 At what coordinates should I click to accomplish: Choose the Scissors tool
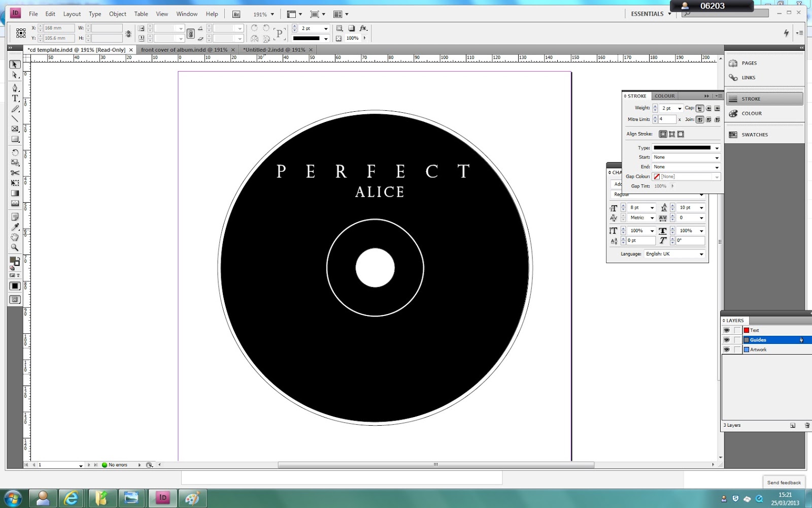(x=15, y=173)
